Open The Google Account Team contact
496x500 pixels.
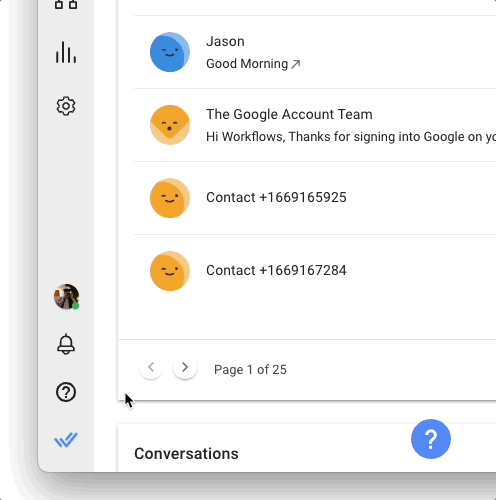click(x=315, y=125)
